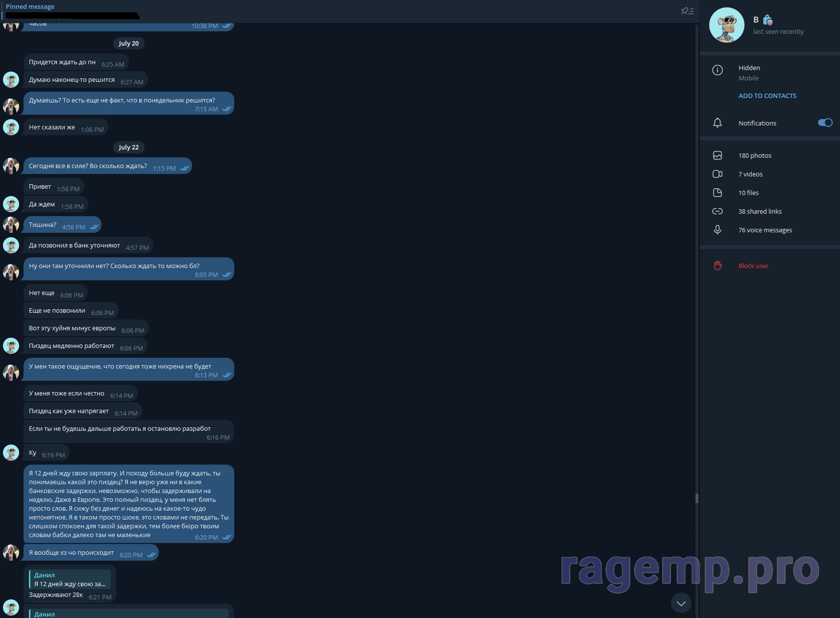Image resolution: width=840 pixels, height=618 pixels.
Task: Click the link icon for shared links
Action: 717,211
